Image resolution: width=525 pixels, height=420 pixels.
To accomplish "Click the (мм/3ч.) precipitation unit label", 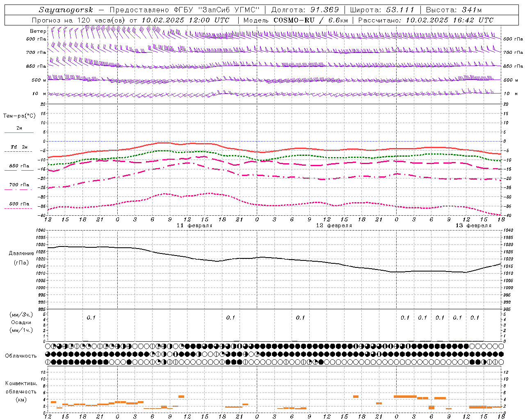I will tap(21, 315).
